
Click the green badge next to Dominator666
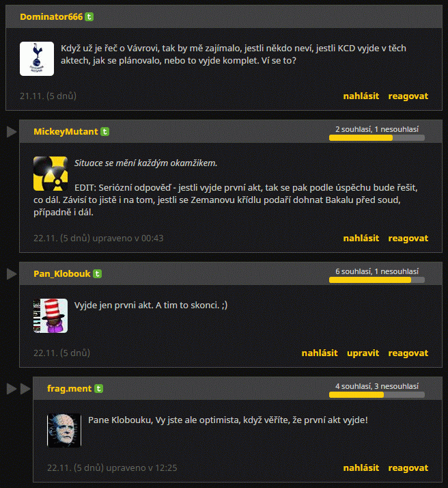pos(89,17)
